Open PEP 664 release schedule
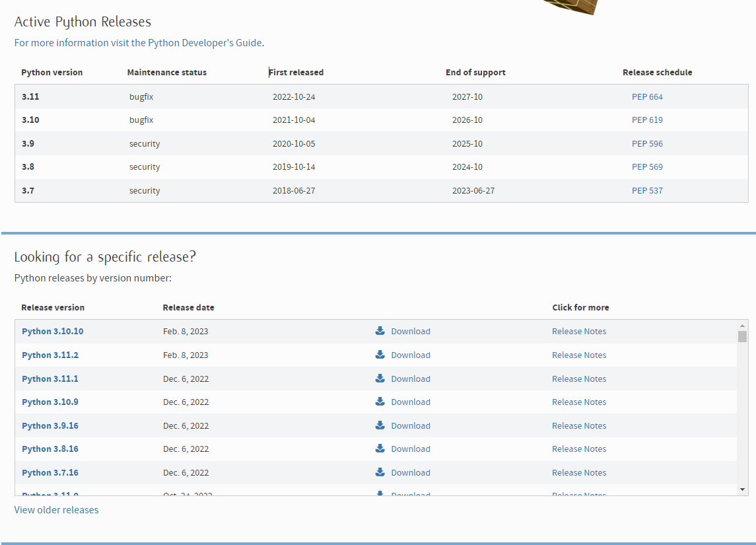This screenshot has width=756, height=545. pos(647,97)
